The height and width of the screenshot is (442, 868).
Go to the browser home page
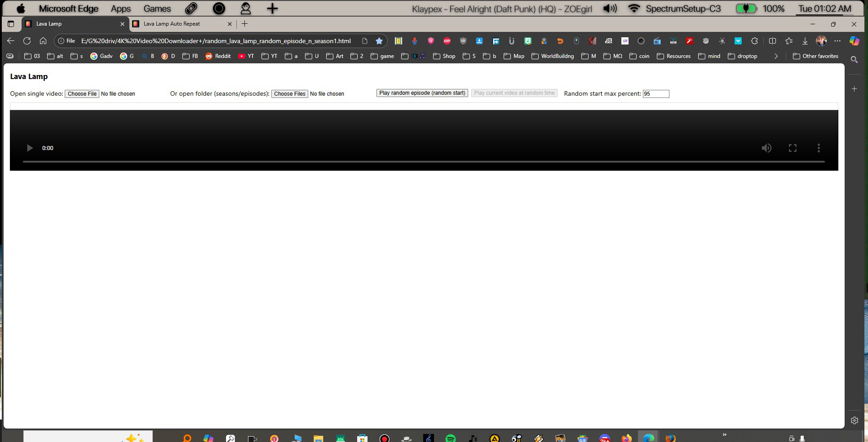point(43,41)
